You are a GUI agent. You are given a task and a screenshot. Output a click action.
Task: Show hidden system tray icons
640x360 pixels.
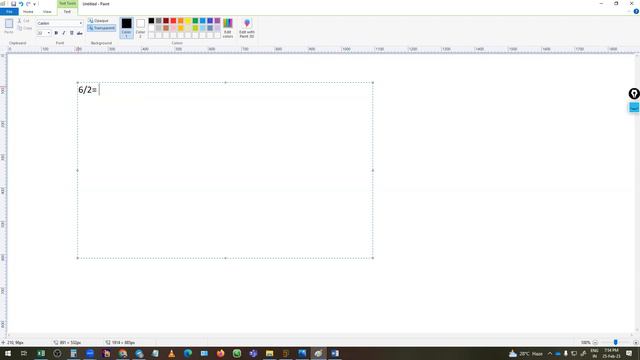(x=549, y=353)
